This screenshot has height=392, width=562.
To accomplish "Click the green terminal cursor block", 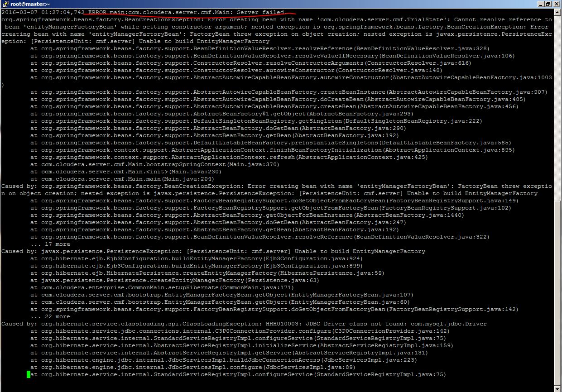I will (29, 374).
